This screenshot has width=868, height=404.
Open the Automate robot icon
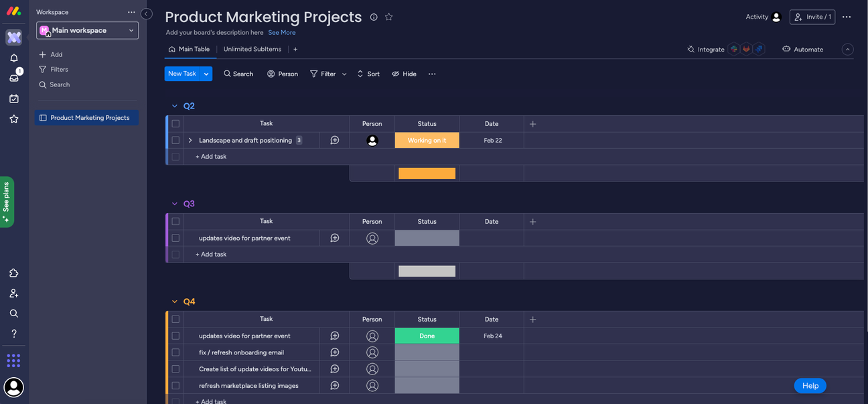pyautogui.click(x=788, y=49)
